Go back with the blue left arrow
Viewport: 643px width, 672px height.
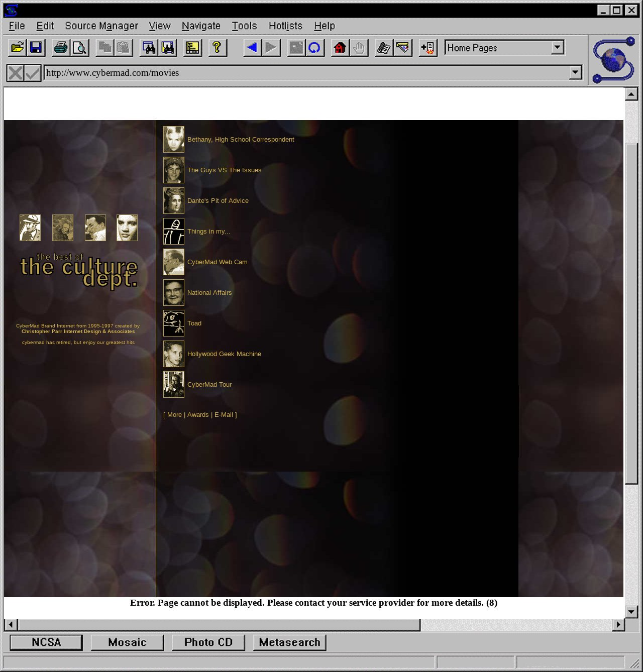252,48
